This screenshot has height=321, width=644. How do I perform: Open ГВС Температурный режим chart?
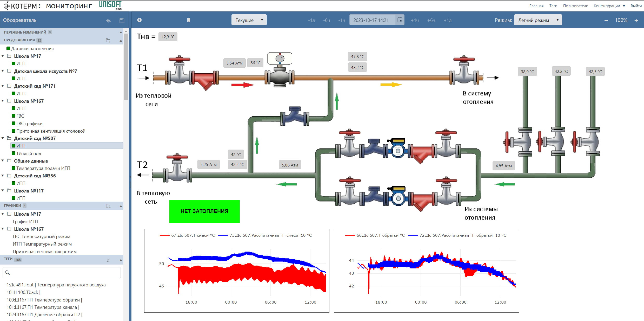42,236
